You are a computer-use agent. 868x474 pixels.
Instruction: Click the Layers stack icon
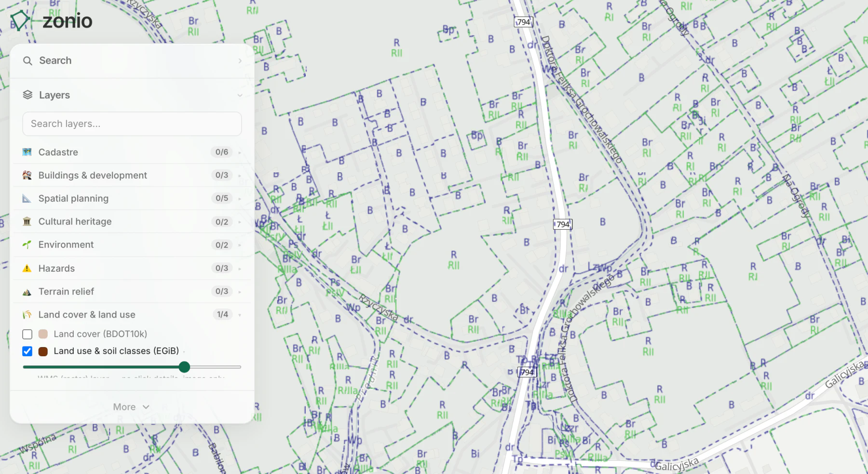[27, 95]
